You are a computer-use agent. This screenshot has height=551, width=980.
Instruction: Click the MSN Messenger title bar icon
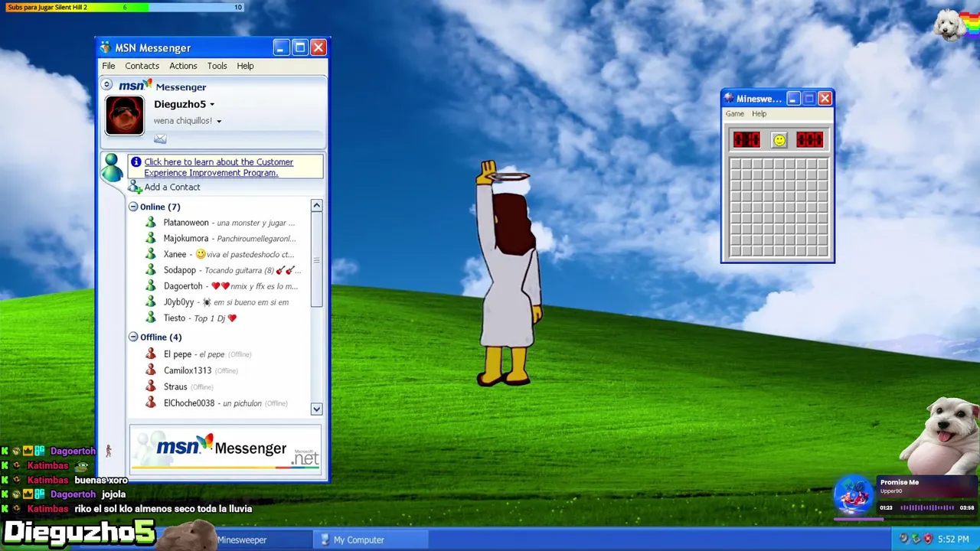pos(106,48)
